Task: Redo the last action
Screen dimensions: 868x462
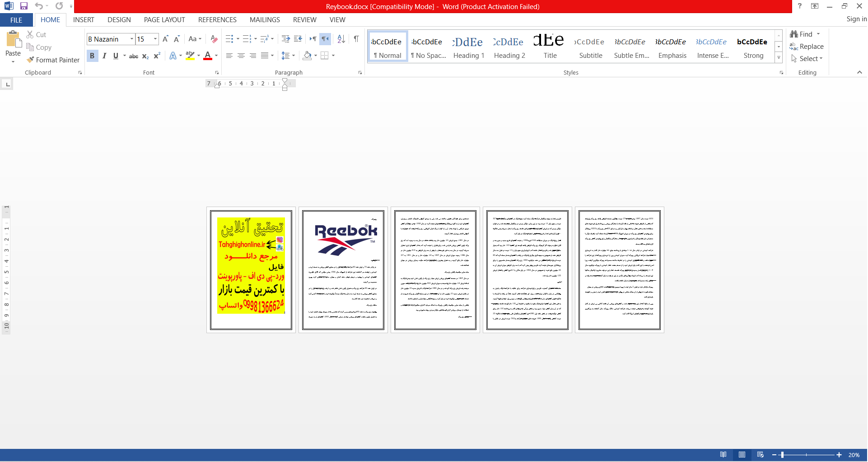Action: pyautogui.click(x=59, y=6)
